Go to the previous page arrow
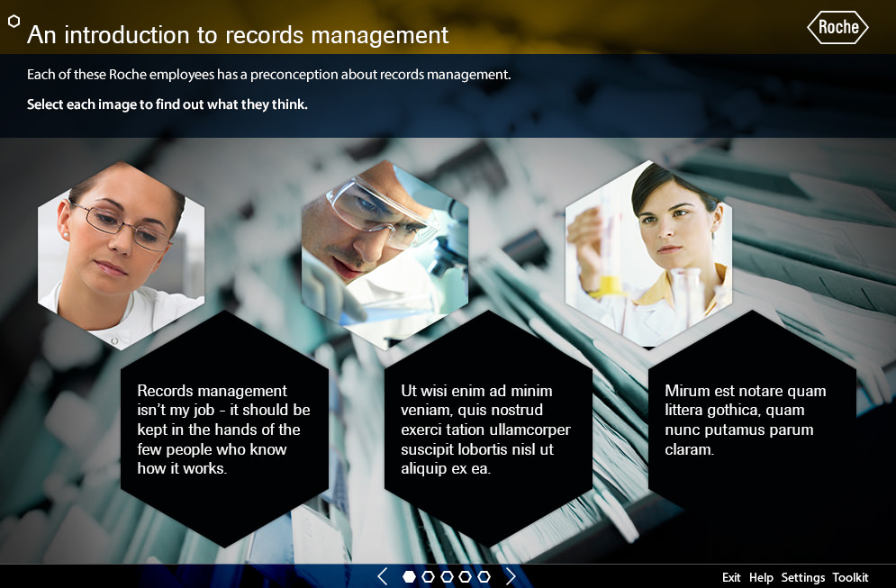896x588 pixels. 382,576
